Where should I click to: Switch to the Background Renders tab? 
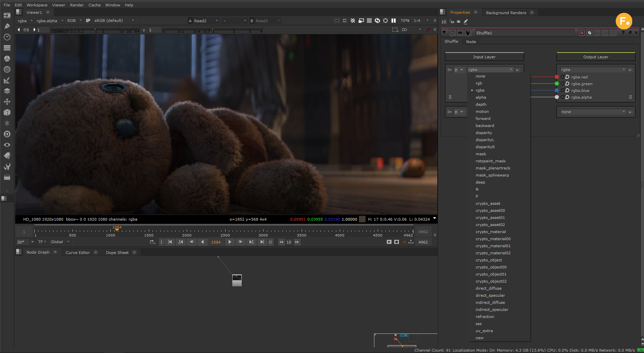tap(506, 12)
